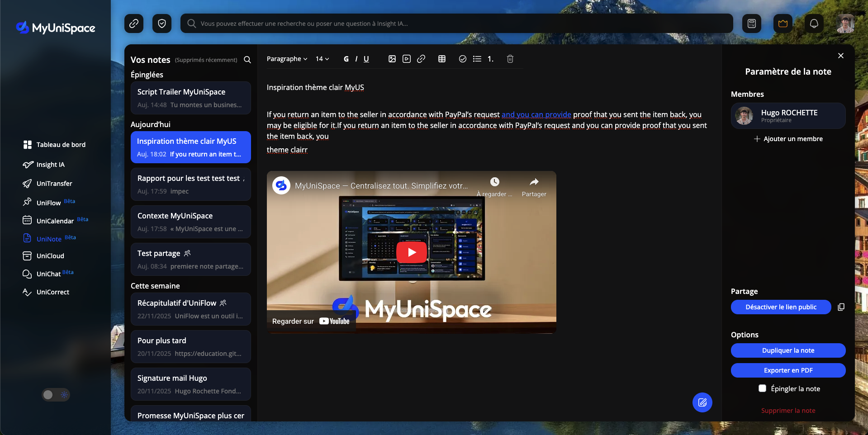
Task: Click Ajouter un membre
Action: tap(788, 139)
